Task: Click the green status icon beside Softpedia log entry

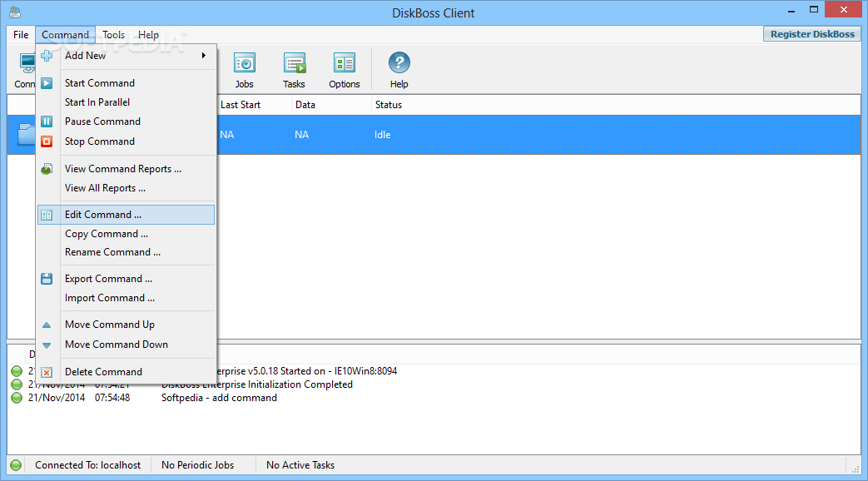Action: [17, 398]
